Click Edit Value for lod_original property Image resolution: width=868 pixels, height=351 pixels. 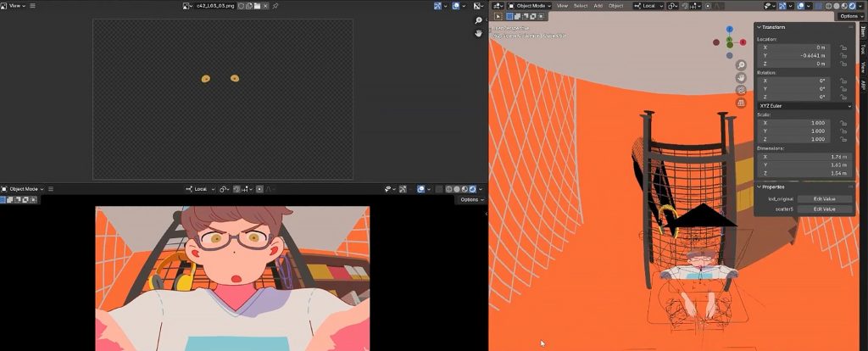coord(824,198)
